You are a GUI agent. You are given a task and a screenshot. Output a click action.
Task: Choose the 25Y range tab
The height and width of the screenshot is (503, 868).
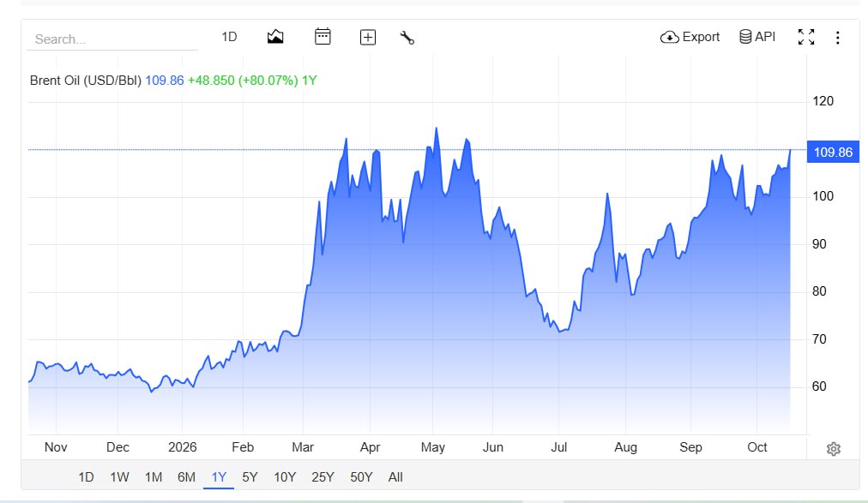pos(322,477)
